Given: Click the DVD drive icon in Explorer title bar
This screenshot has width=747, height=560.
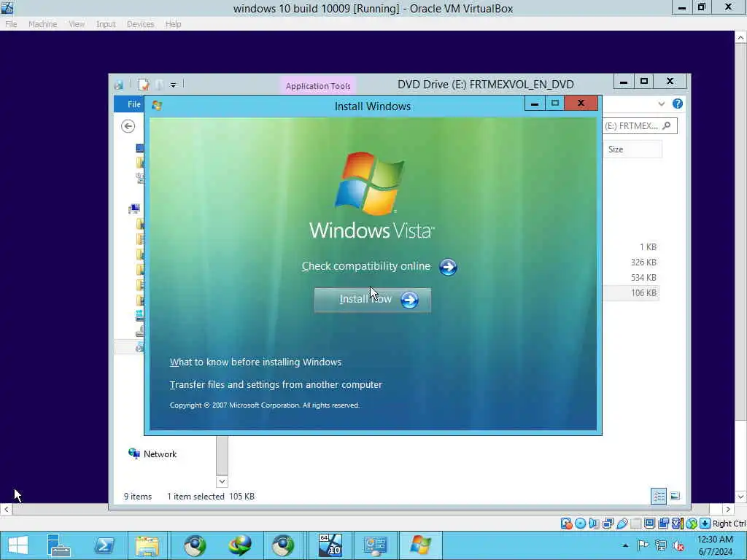Looking at the screenshot, I should coord(119,85).
